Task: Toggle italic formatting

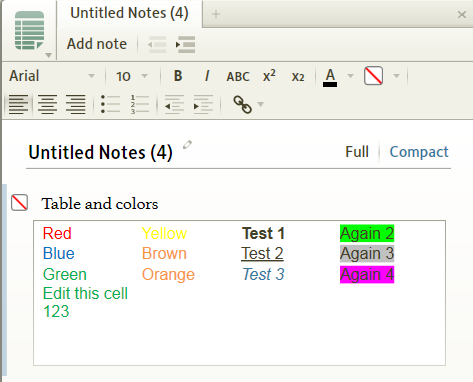Action: pos(207,76)
